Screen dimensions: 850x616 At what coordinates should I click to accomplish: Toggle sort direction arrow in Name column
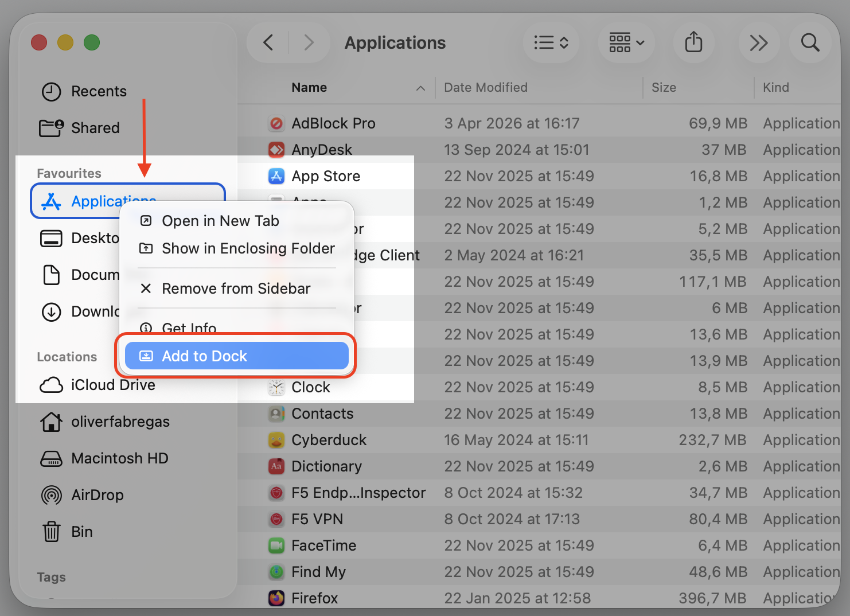click(x=420, y=88)
